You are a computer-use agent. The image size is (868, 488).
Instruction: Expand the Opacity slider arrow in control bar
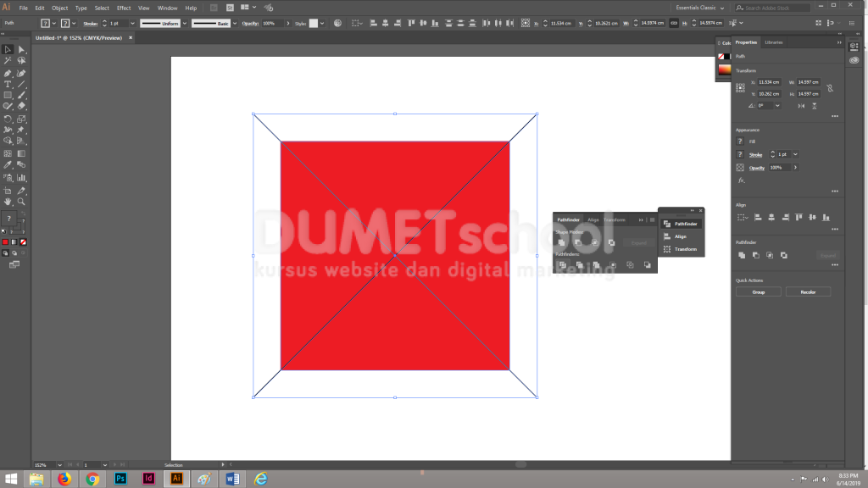click(x=288, y=23)
